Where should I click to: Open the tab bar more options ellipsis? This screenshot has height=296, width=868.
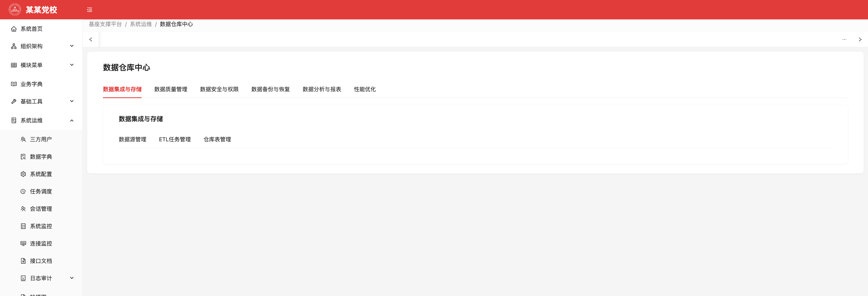click(844, 39)
